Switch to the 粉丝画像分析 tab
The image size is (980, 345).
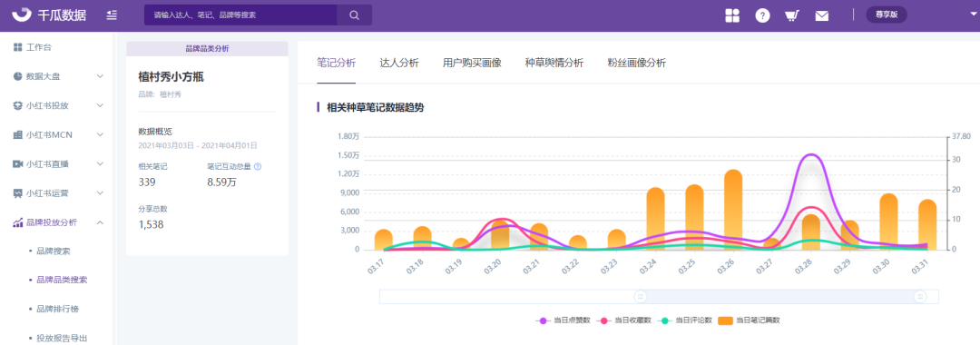[x=637, y=63]
